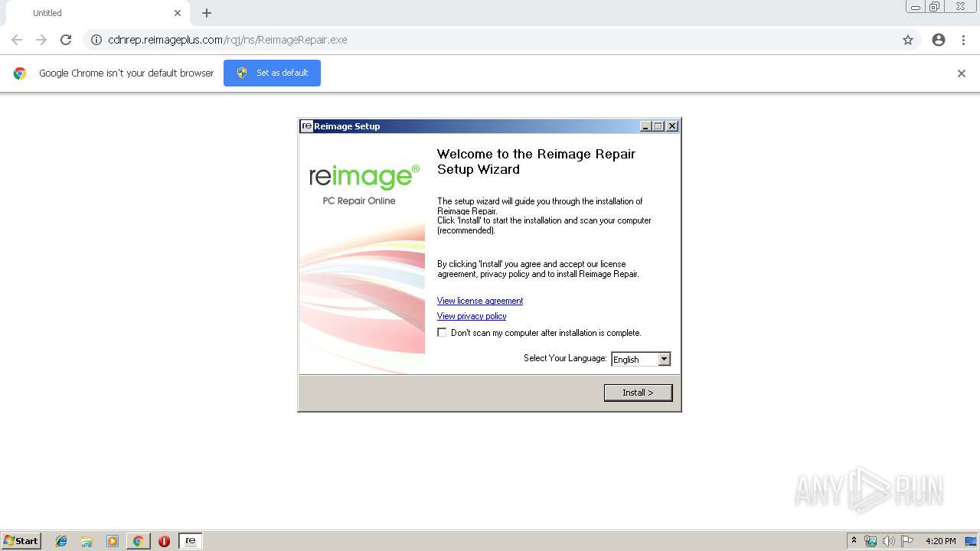The height and width of the screenshot is (551, 980).
Task: Click the Install button in Reimage Setup
Action: pyautogui.click(x=638, y=393)
